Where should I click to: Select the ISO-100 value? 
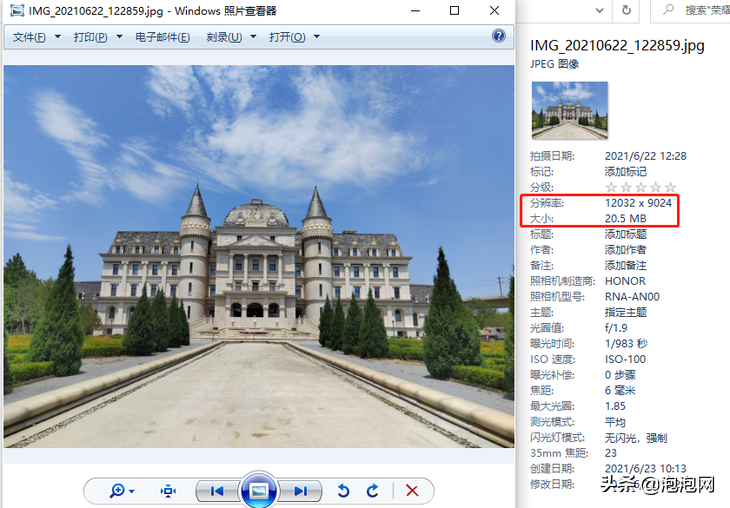(625, 359)
